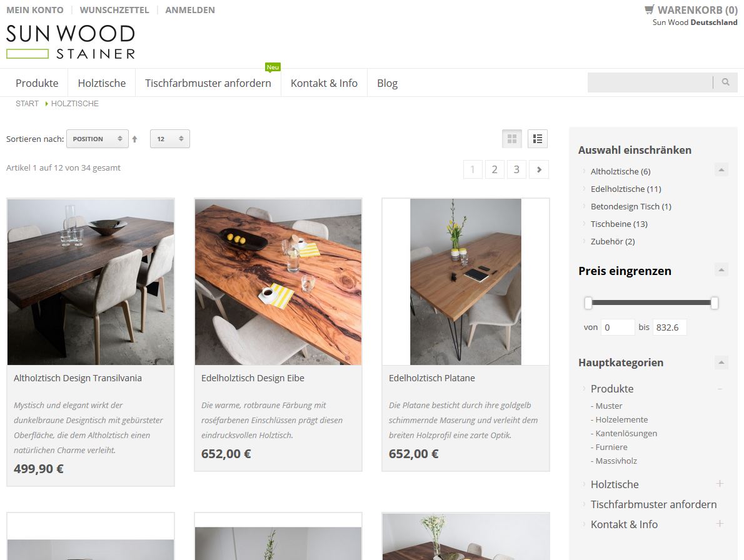
Task: Collapse the Auswahl einschränken filter list
Action: tap(721, 170)
